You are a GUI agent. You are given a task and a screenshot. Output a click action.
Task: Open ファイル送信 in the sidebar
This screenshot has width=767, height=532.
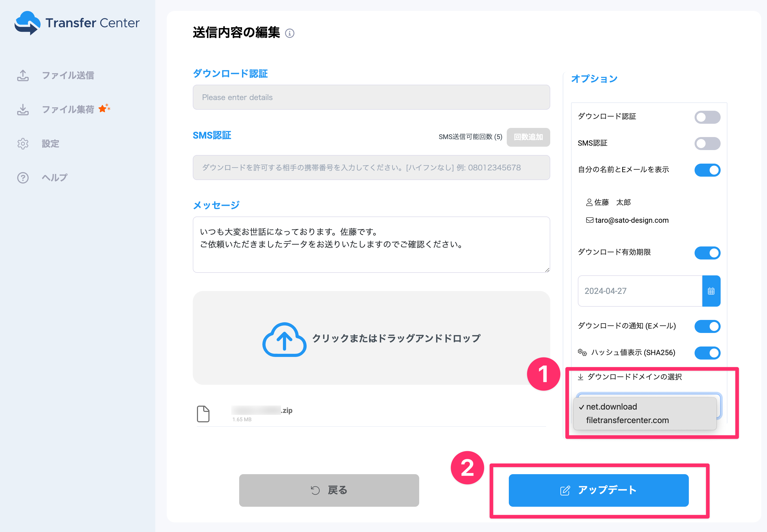68,75
